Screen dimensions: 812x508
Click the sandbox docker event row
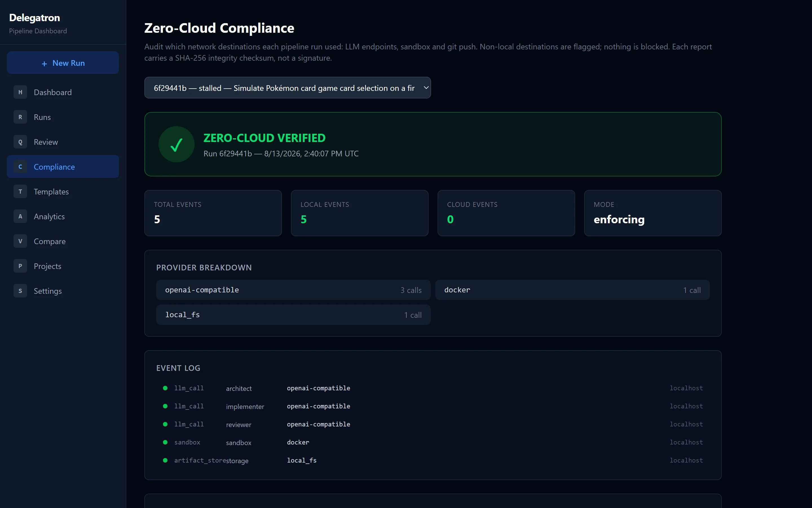433,443
